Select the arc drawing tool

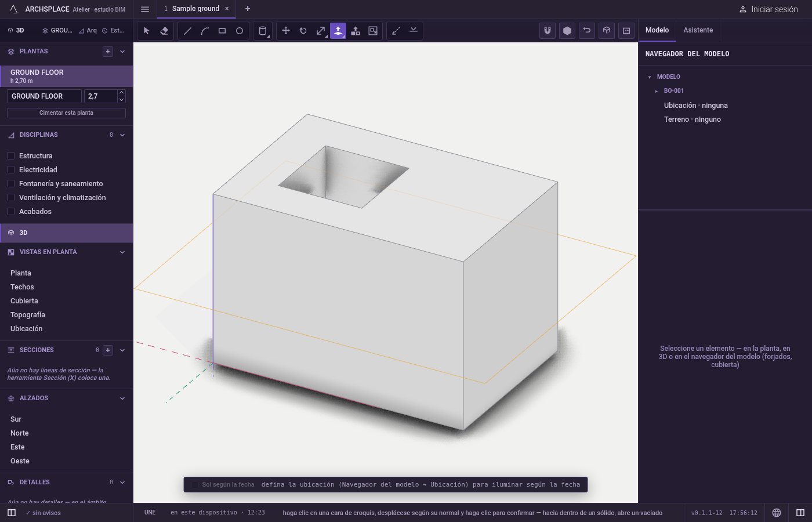point(205,31)
